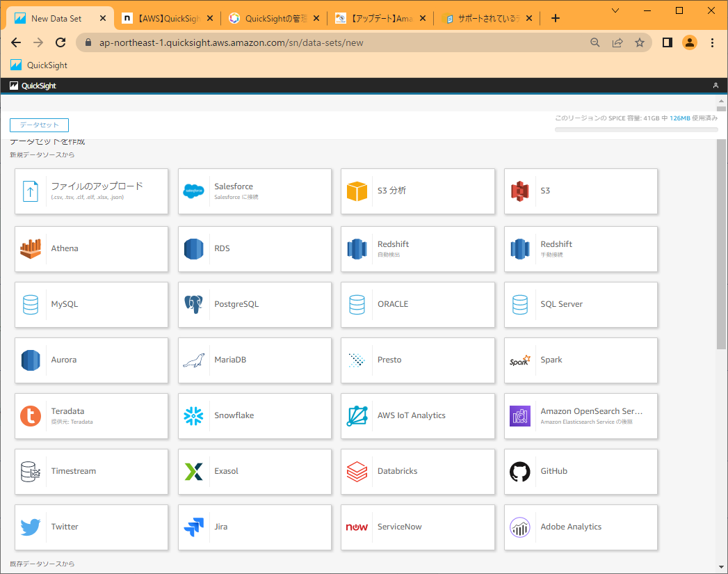The width and height of the screenshot is (728, 574).
Task: Click the SPICE capacity progress bar
Action: click(x=636, y=129)
